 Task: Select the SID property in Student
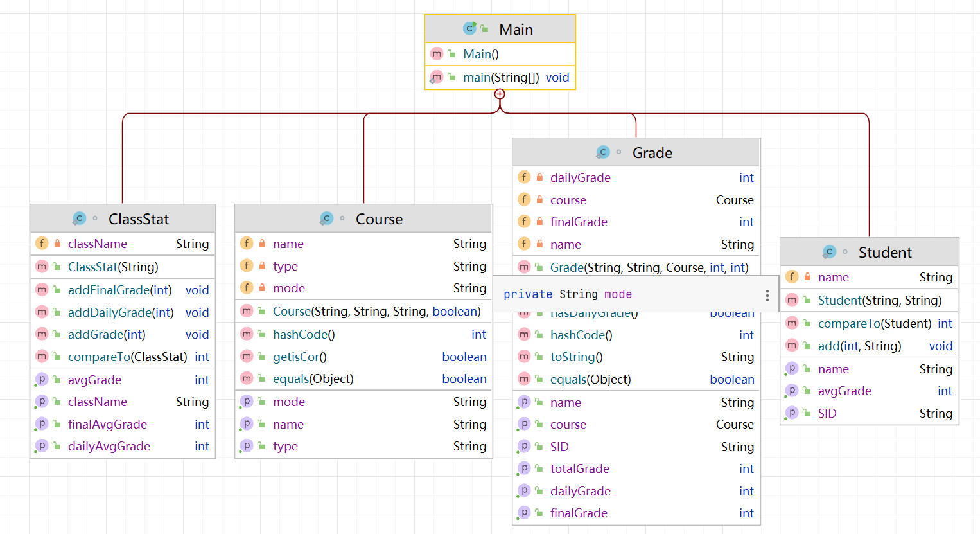point(827,413)
